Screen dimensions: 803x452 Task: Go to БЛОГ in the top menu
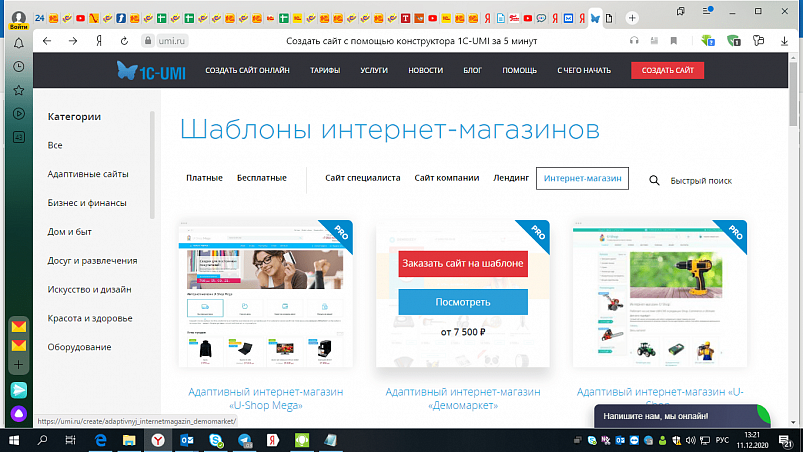tap(473, 70)
